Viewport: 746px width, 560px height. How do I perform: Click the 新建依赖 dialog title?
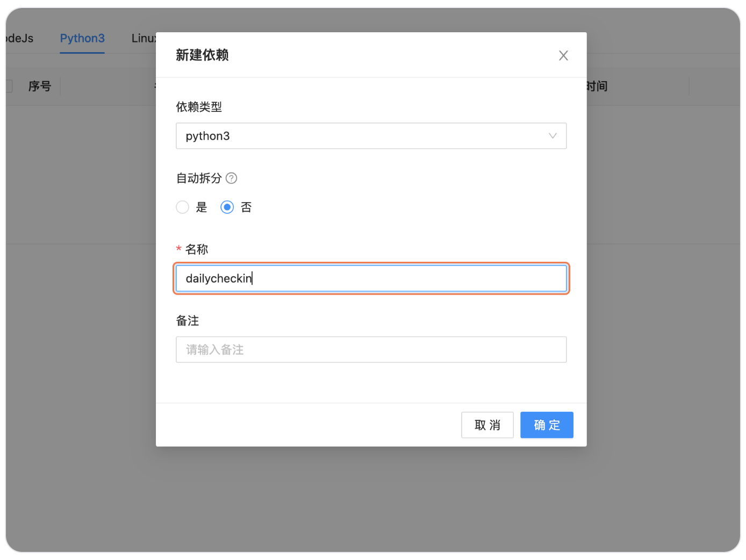tap(202, 55)
